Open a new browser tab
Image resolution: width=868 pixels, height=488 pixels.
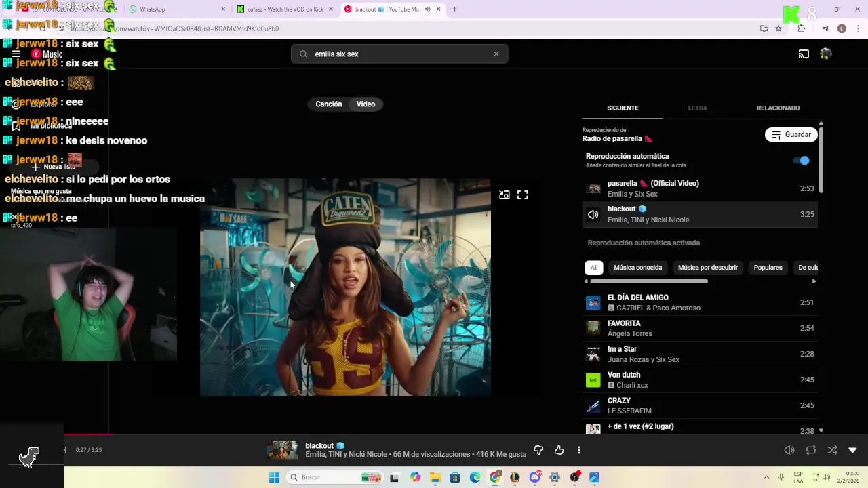coord(454,9)
